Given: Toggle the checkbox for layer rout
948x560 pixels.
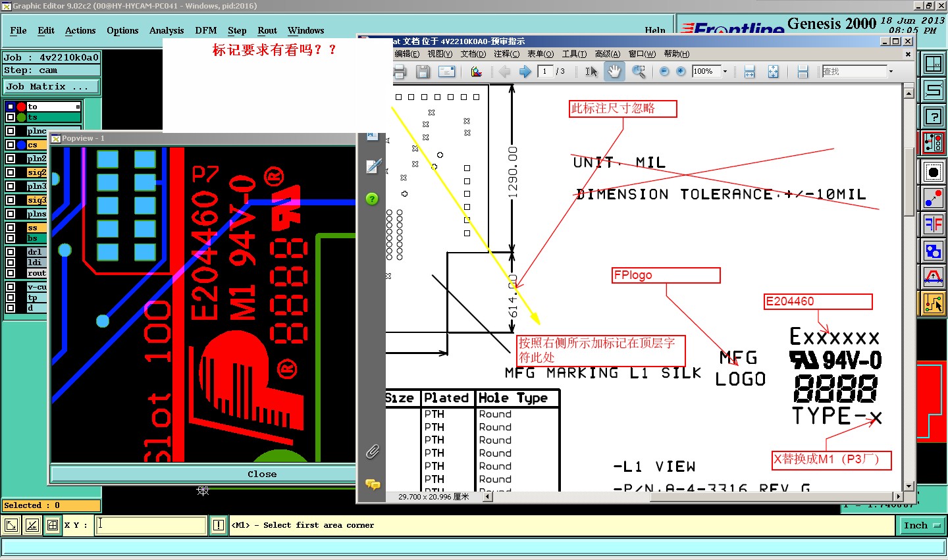Looking at the screenshot, I should click(x=11, y=273).
